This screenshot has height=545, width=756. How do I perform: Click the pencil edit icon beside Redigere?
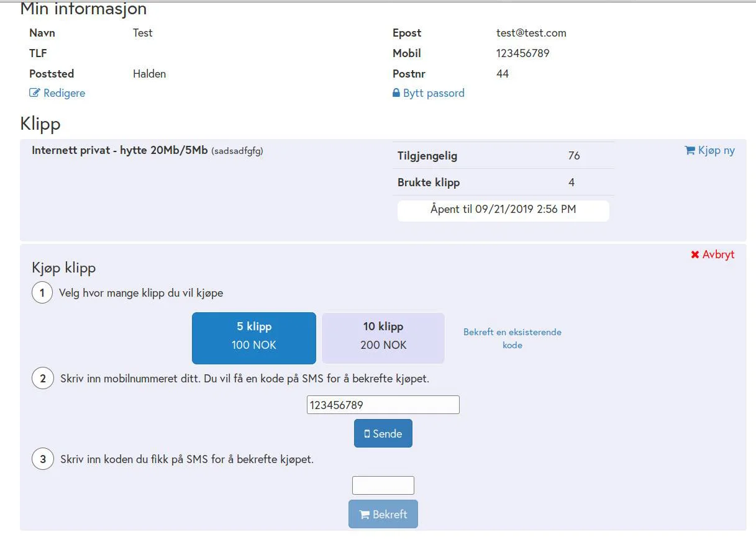click(x=35, y=93)
